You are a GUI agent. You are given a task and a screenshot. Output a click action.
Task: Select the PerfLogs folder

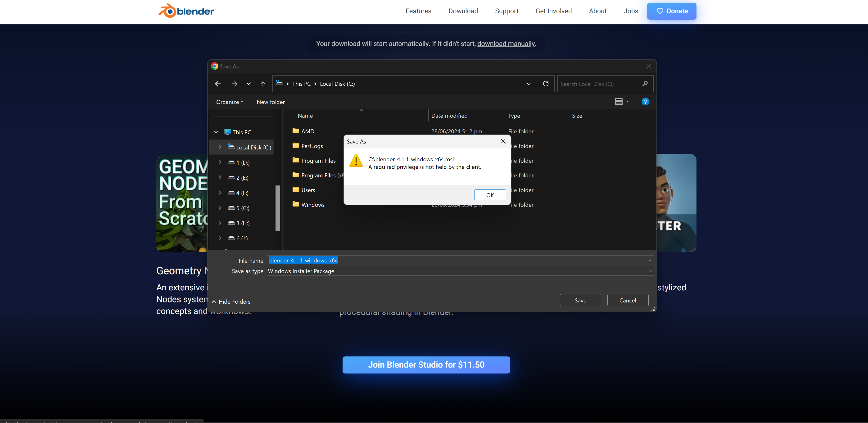[x=308, y=146]
